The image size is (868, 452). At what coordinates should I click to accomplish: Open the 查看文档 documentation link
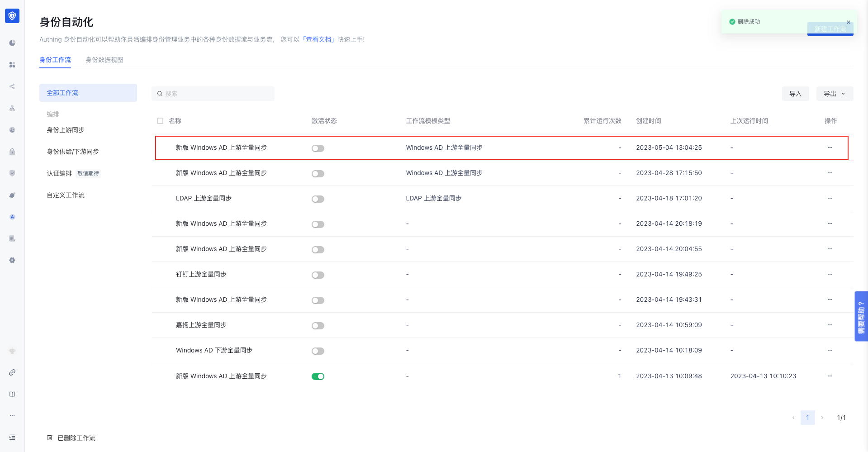tap(319, 39)
